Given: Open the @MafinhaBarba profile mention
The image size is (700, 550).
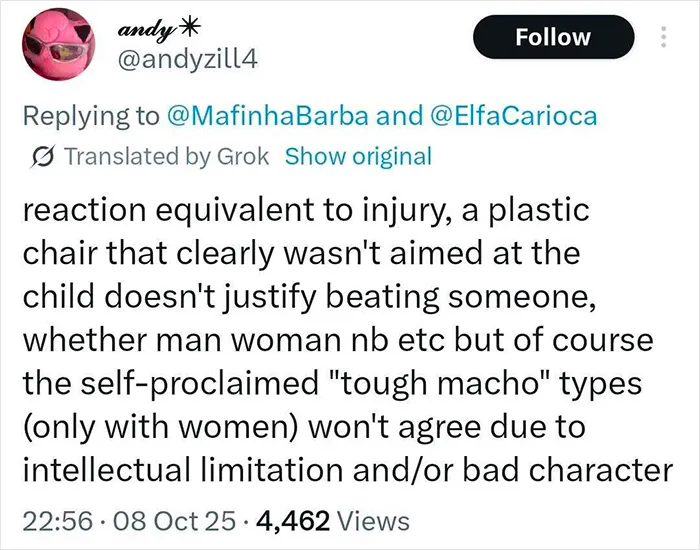Looking at the screenshot, I should (x=268, y=116).
